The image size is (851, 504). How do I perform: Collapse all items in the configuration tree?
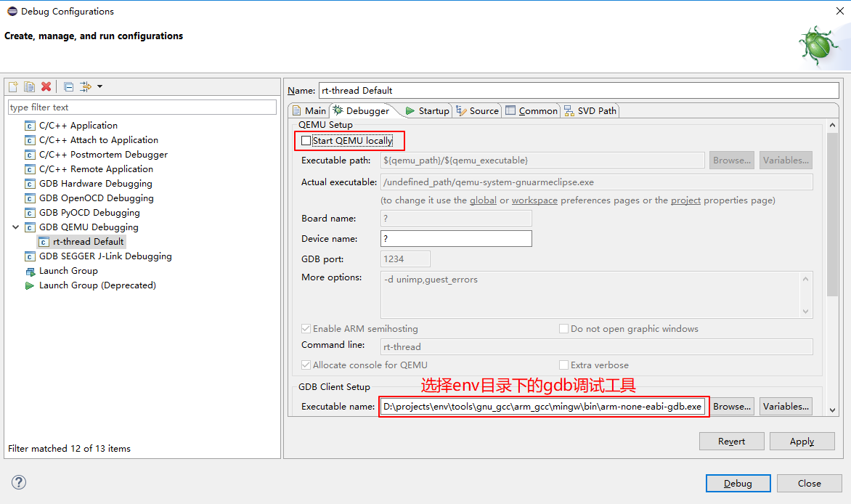[68, 86]
